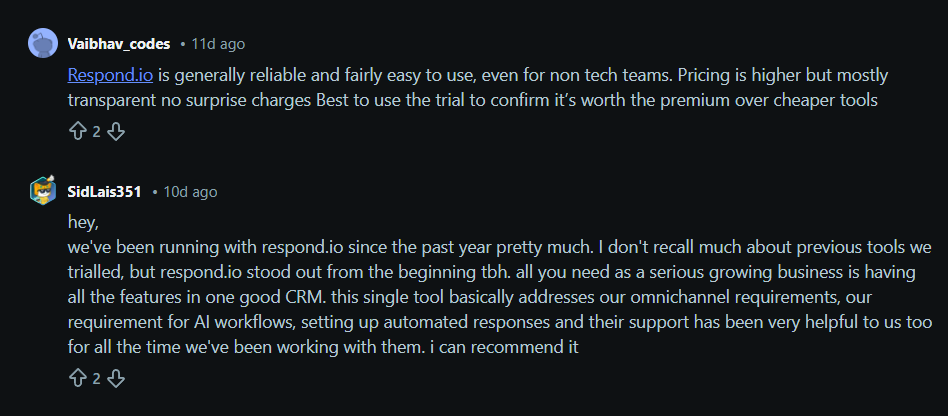Click SidLais351's avatar image

42,191
